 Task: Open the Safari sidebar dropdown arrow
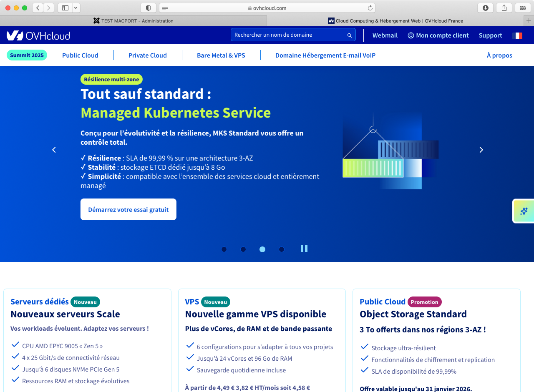tap(76, 8)
